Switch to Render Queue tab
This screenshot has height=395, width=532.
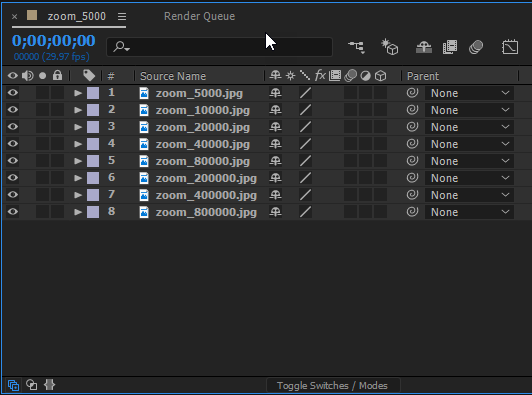200,16
